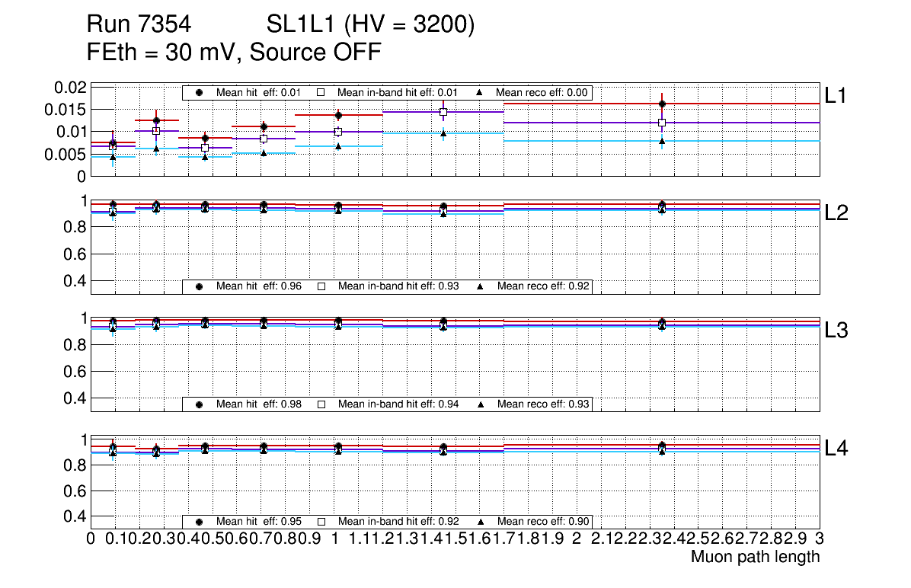The width and height of the screenshot is (911, 588).
Task: Click the 0.015 tick label on L1 y-axis
Action: tap(72, 110)
